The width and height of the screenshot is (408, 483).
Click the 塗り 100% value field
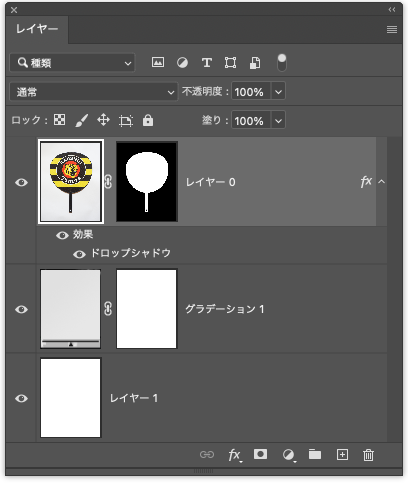pos(252,120)
